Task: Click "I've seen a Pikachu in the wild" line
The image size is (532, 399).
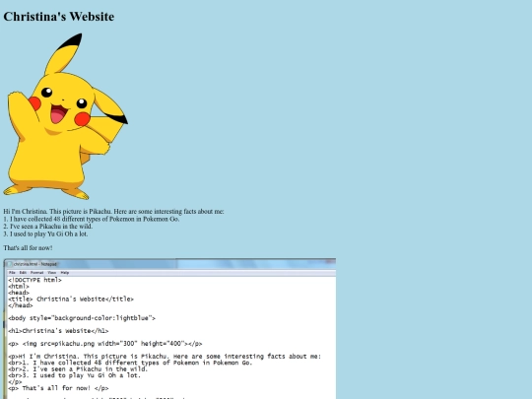Action: [48, 227]
